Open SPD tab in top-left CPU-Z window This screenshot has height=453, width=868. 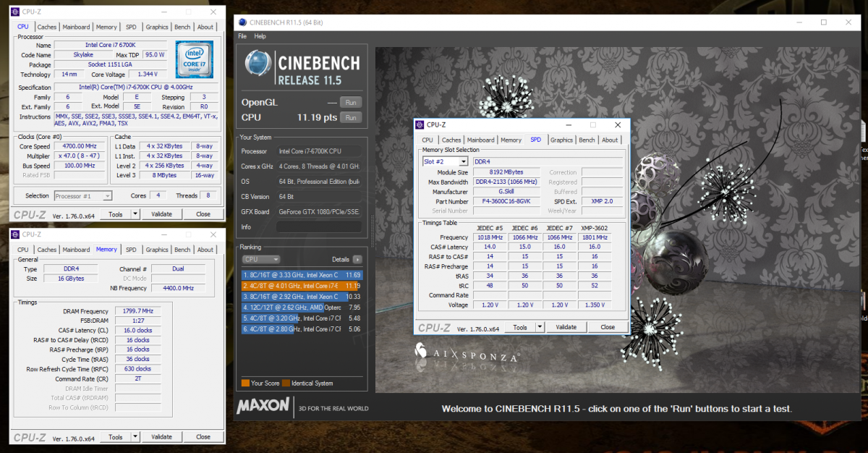[x=131, y=27]
